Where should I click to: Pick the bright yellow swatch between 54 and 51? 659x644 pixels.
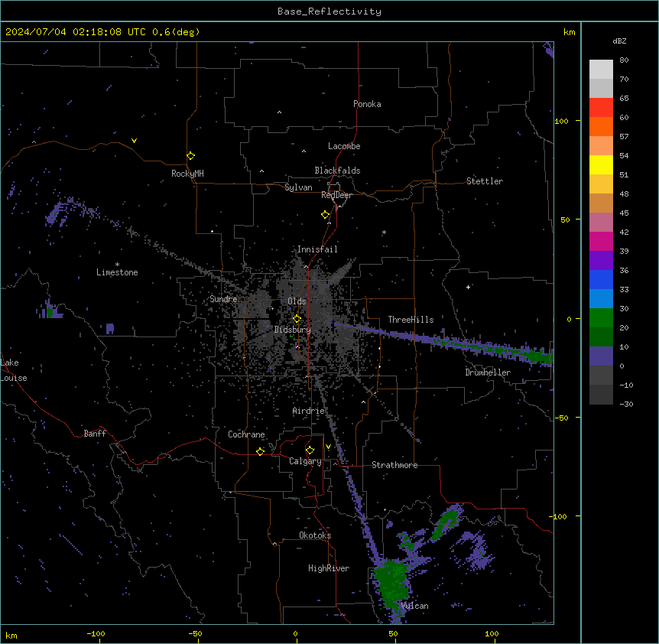[601, 164]
